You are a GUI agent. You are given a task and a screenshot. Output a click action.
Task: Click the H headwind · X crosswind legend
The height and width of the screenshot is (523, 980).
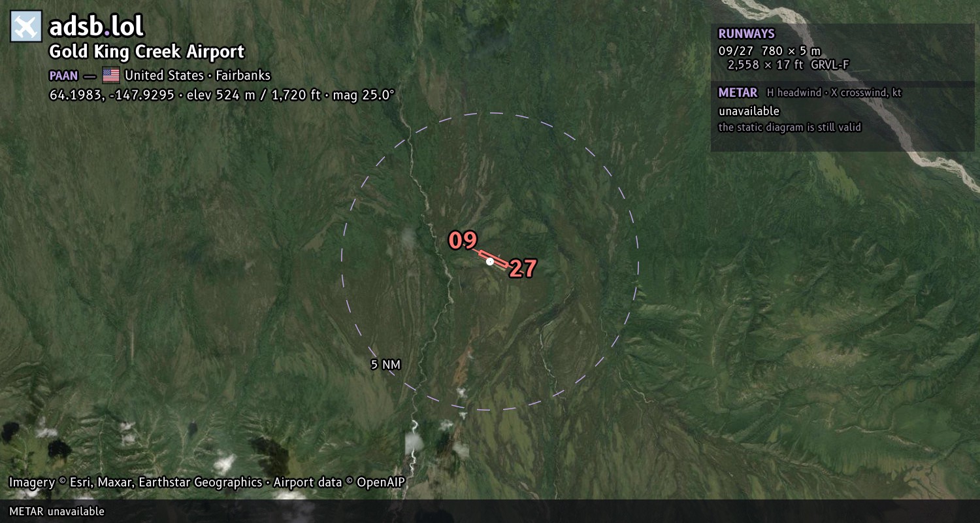tap(834, 93)
